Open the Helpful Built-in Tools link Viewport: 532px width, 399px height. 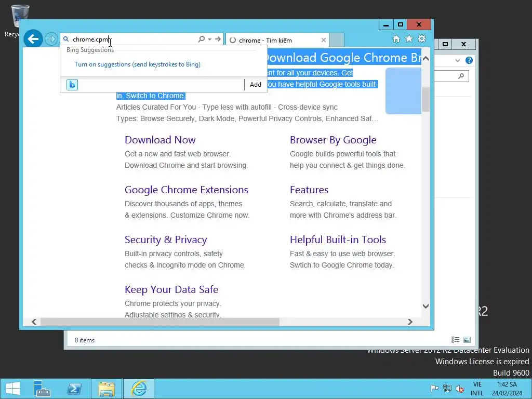click(x=338, y=240)
